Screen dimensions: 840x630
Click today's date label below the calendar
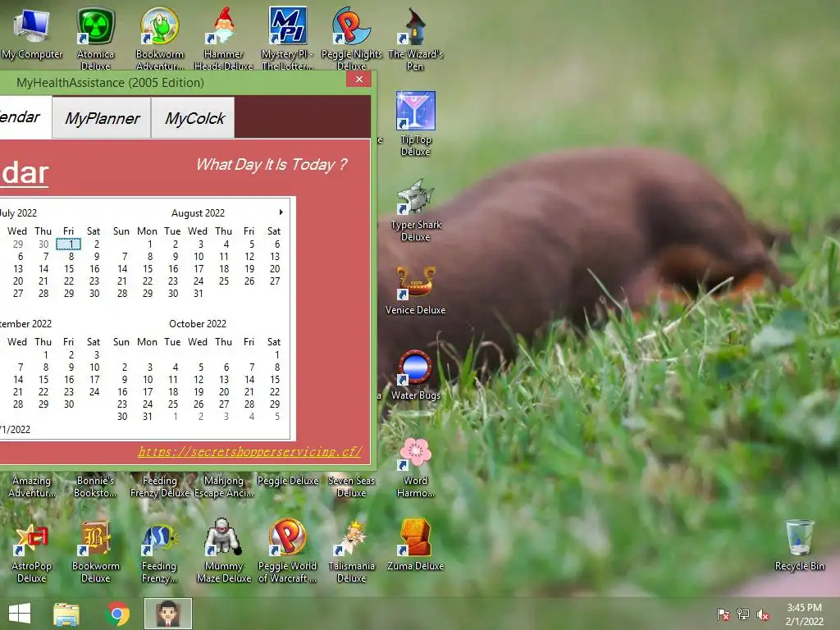[x=15, y=429]
